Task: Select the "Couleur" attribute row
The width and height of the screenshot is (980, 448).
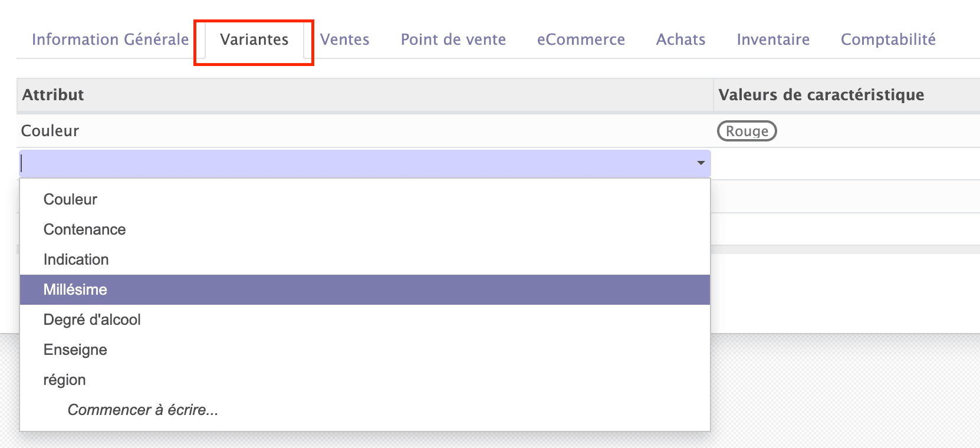Action: [x=50, y=131]
